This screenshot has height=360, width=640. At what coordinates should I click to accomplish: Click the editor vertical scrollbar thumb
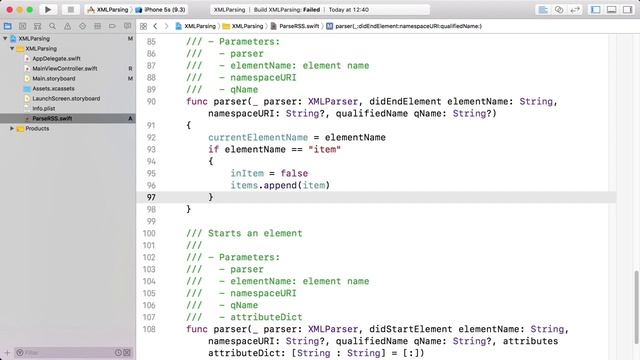pyautogui.click(x=636, y=308)
